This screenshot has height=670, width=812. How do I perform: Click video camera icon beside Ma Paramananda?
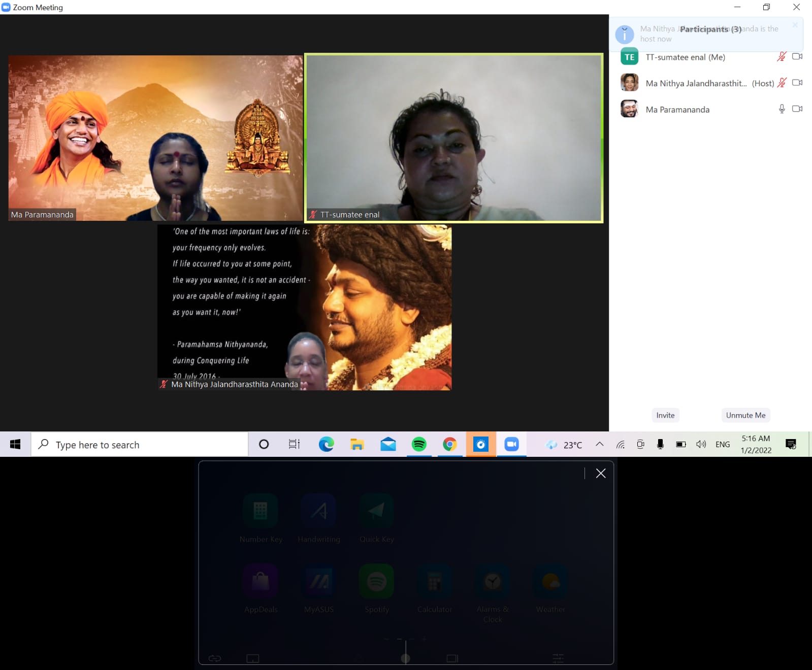[x=797, y=109]
